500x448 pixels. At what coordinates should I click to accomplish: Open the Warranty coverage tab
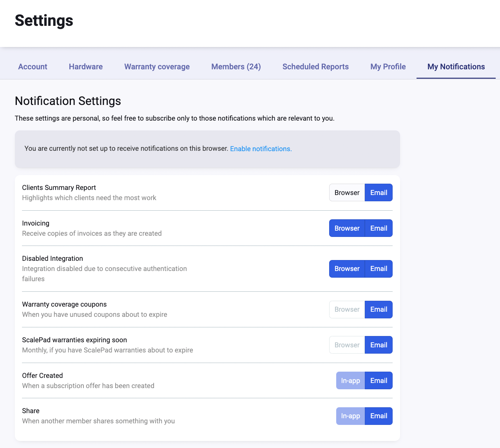[x=157, y=67]
